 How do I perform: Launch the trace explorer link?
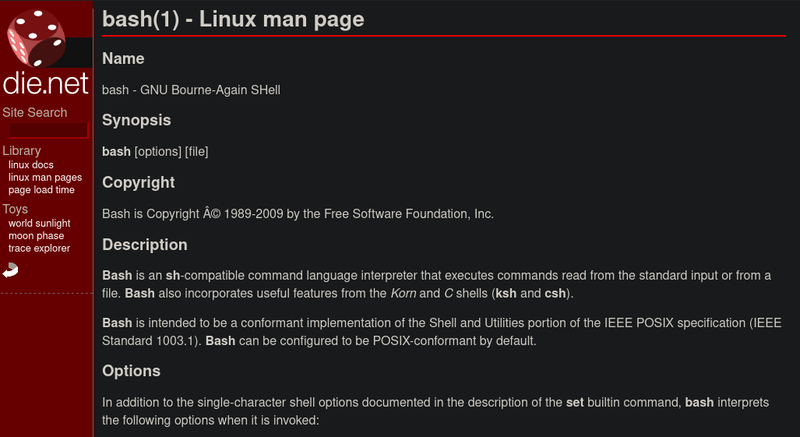(38, 247)
